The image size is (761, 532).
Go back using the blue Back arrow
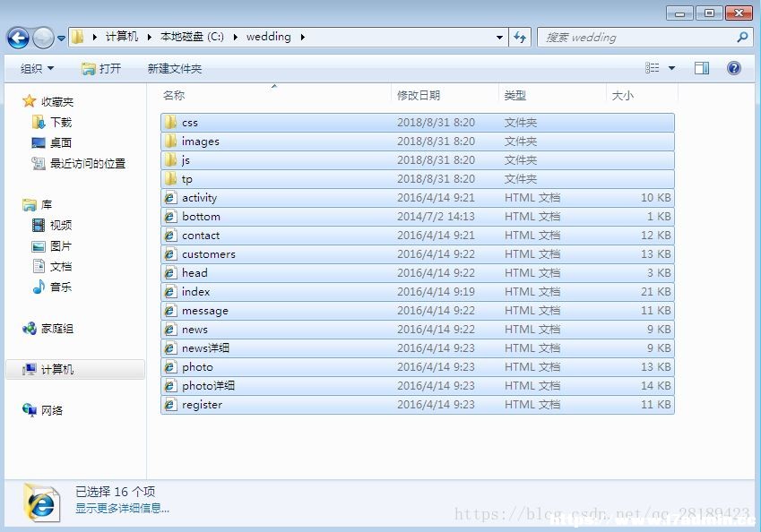19,38
